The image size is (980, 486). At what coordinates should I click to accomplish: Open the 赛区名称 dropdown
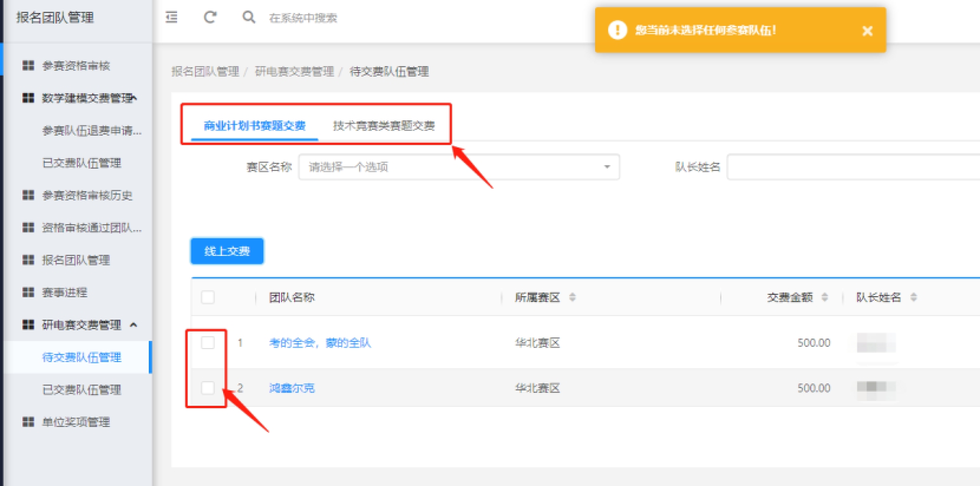pyautogui.click(x=459, y=167)
